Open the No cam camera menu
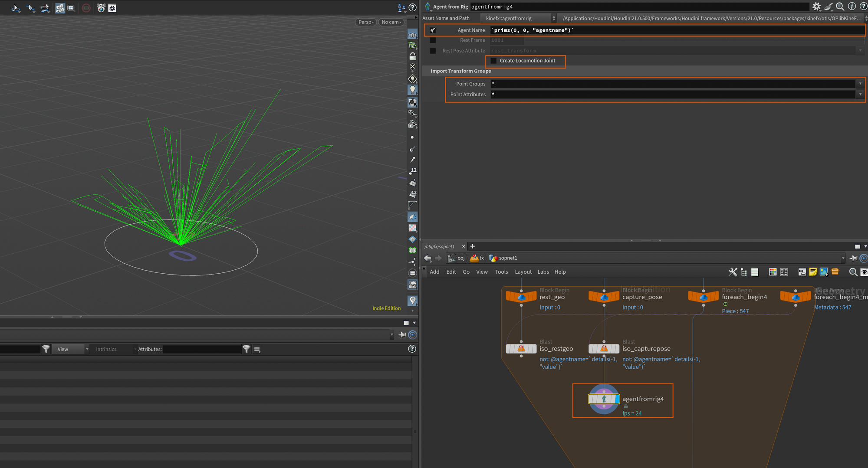 (391, 22)
